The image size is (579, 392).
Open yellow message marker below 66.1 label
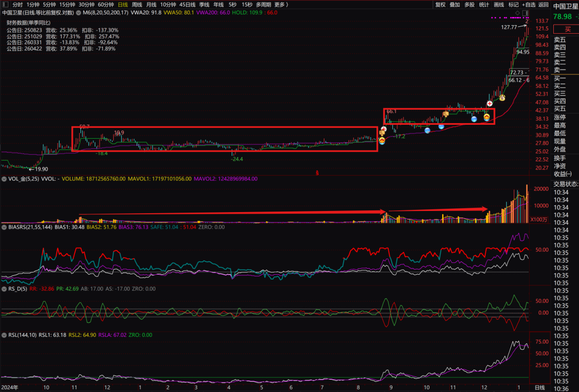[x=382, y=133]
